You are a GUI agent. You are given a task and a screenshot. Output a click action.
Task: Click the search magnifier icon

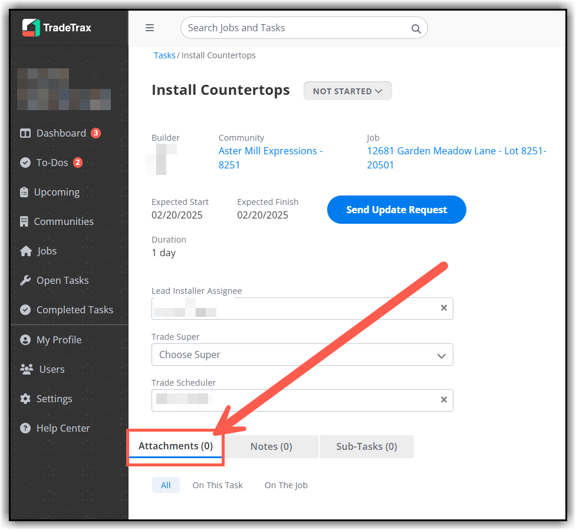415,29
